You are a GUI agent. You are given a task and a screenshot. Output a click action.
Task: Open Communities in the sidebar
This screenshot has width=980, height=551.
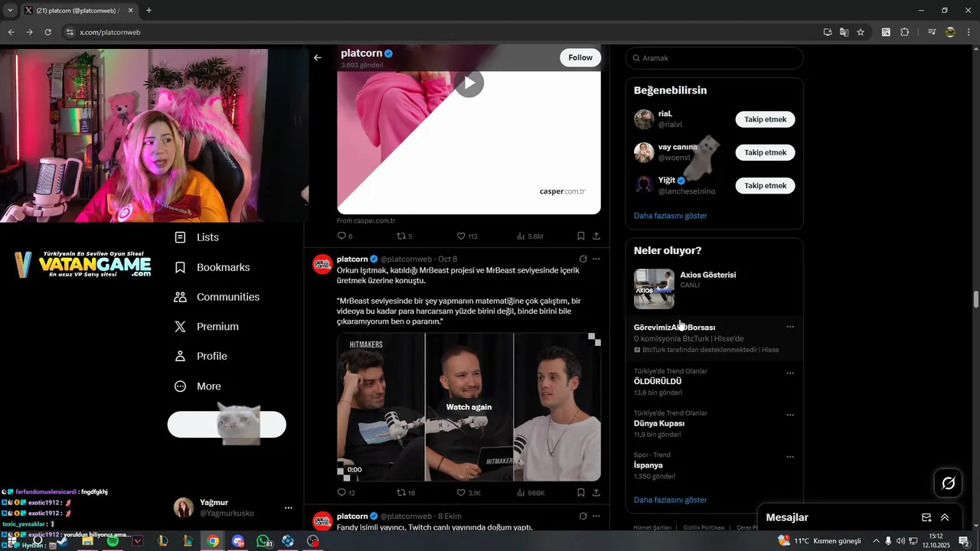[x=217, y=297]
